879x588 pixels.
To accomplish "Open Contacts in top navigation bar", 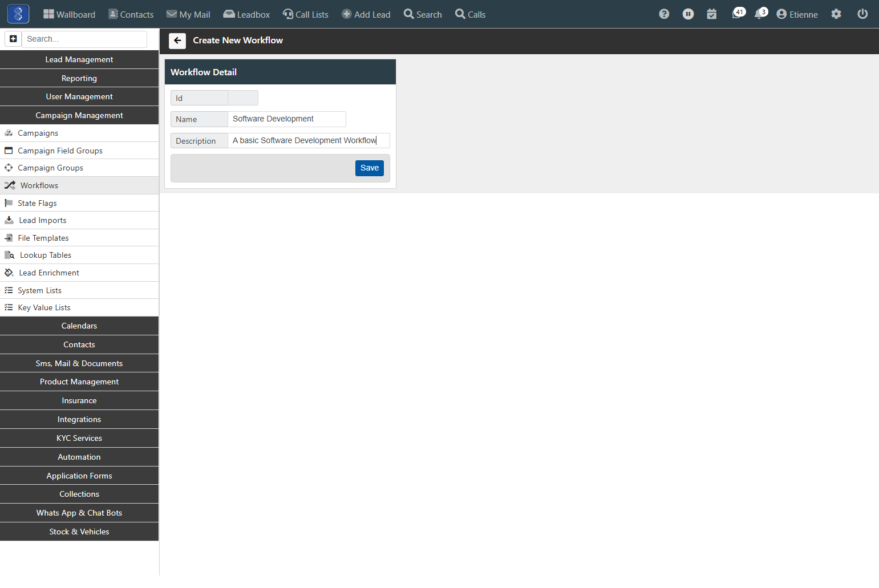I will 131,14.
